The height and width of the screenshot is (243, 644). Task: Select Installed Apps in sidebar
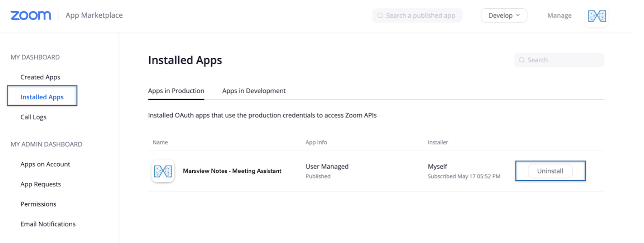[x=42, y=97]
